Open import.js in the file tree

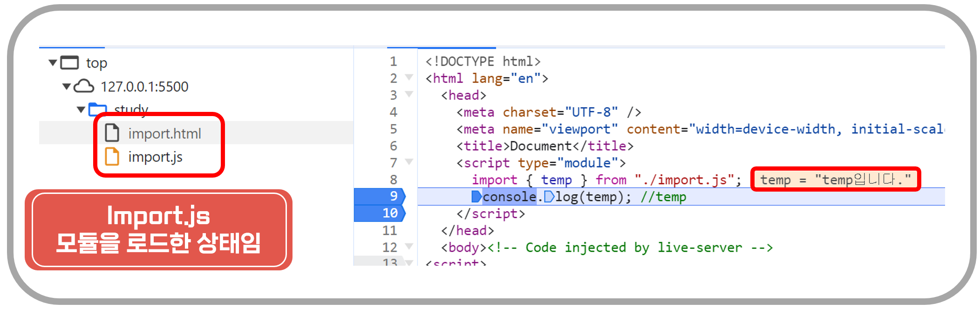click(x=155, y=157)
